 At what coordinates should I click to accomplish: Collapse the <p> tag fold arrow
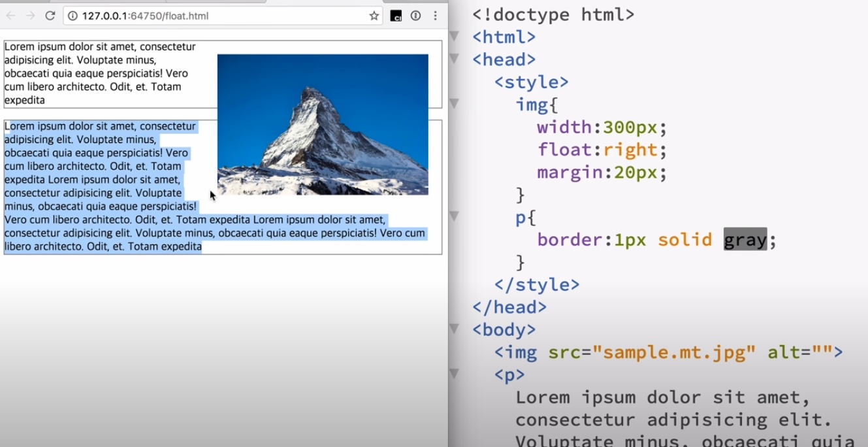[454, 373]
